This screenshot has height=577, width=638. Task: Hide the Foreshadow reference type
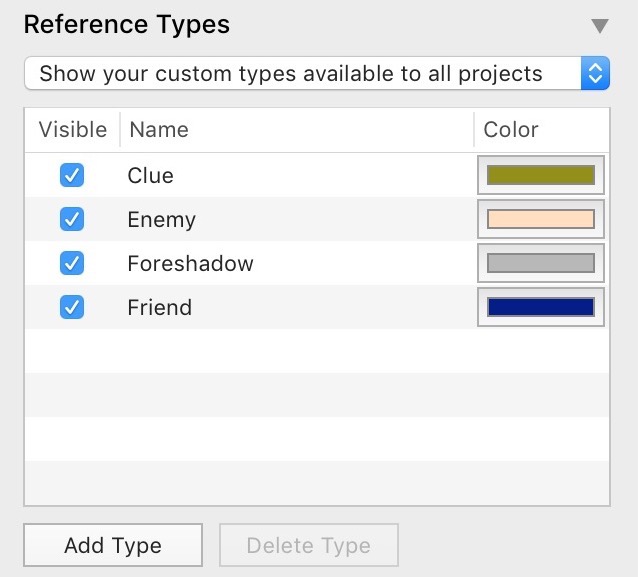click(x=72, y=263)
